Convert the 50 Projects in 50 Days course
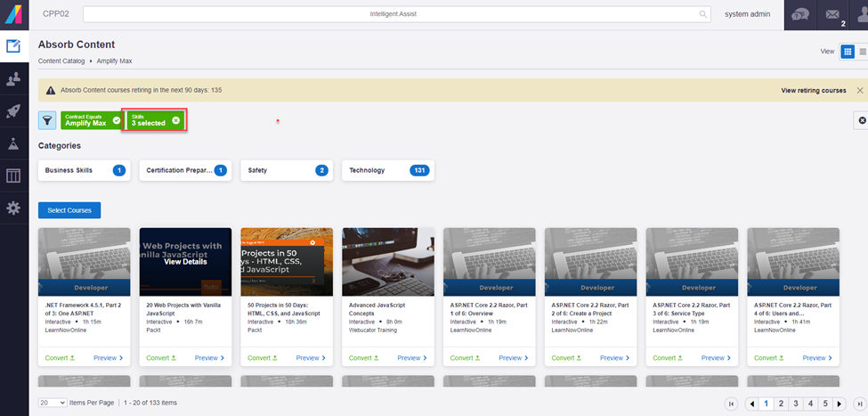This screenshot has height=416, width=868. pos(263,358)
